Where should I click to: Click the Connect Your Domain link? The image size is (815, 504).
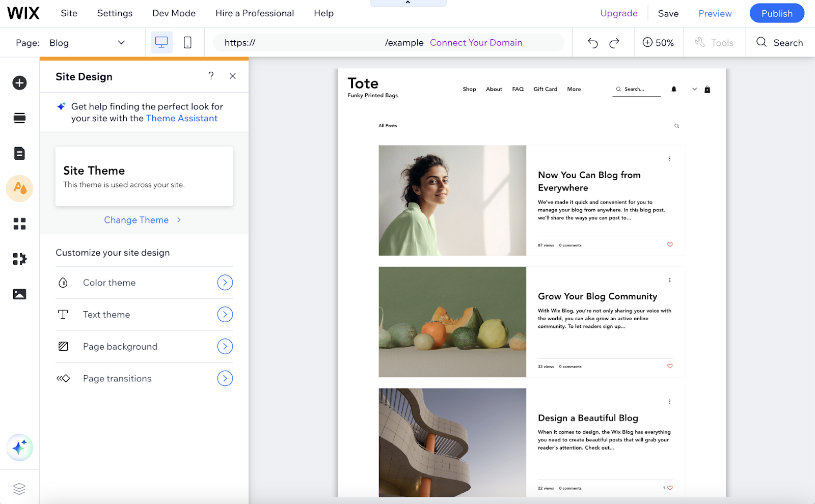pos(475,42)
